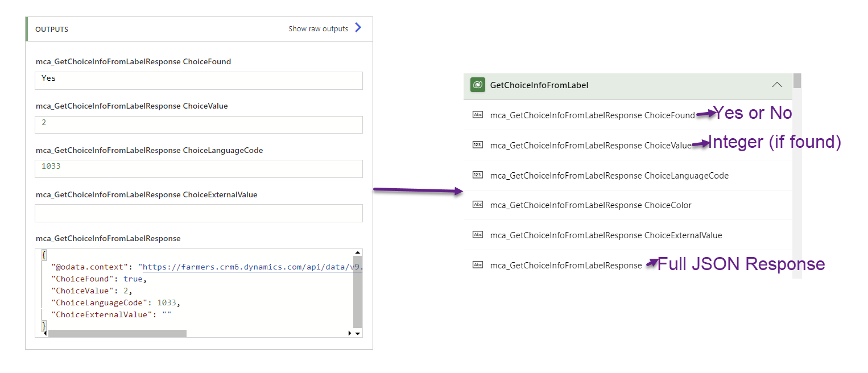Click the empty ChoiceExternalValue output field
The image size is (868, 373).
pyautogui.click(x=198, y=213)
